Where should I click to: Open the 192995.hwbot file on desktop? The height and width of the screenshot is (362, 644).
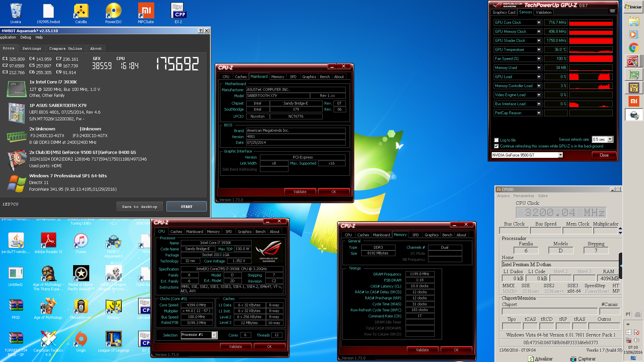[48, 13]
